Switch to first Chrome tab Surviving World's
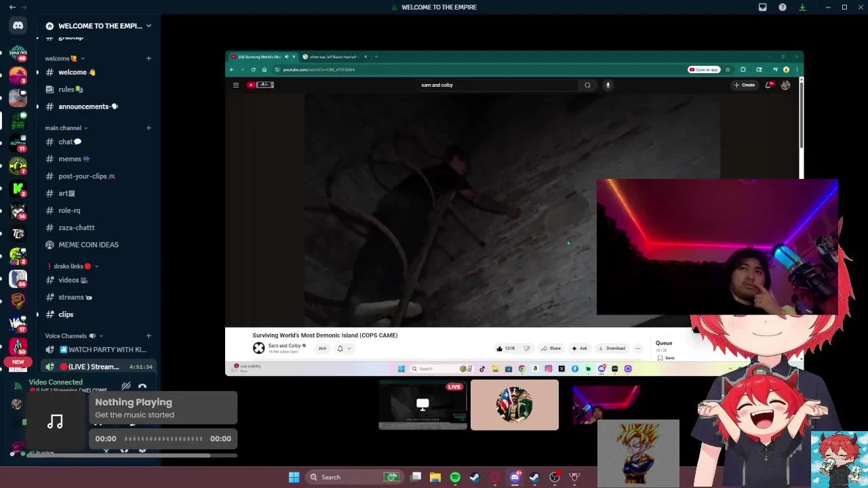The image size is (868, 488). (x=263, y=57)
